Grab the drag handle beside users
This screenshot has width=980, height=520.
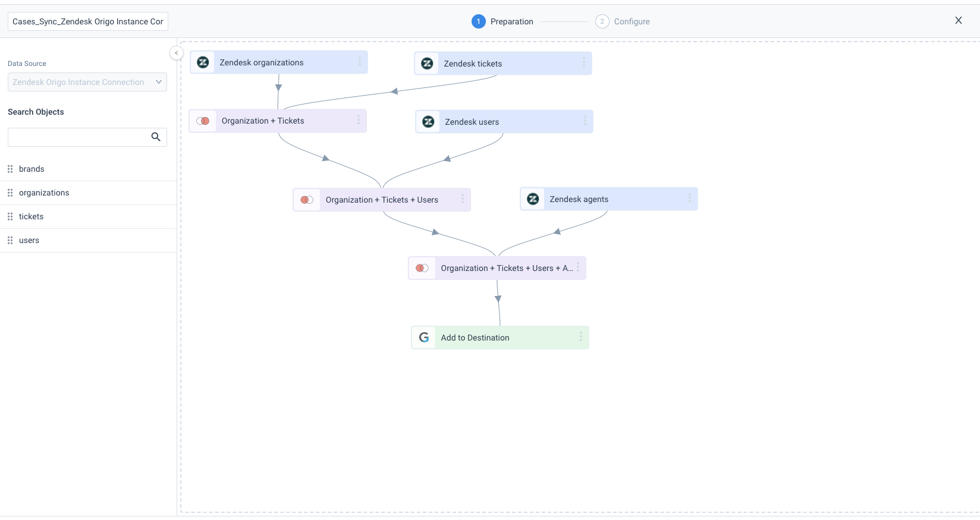click(x=10, y=240)
